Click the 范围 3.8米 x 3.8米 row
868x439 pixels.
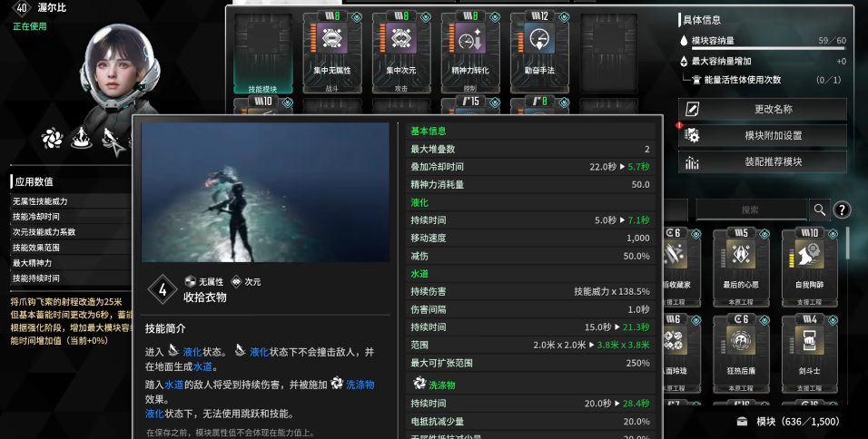[530, 345]
